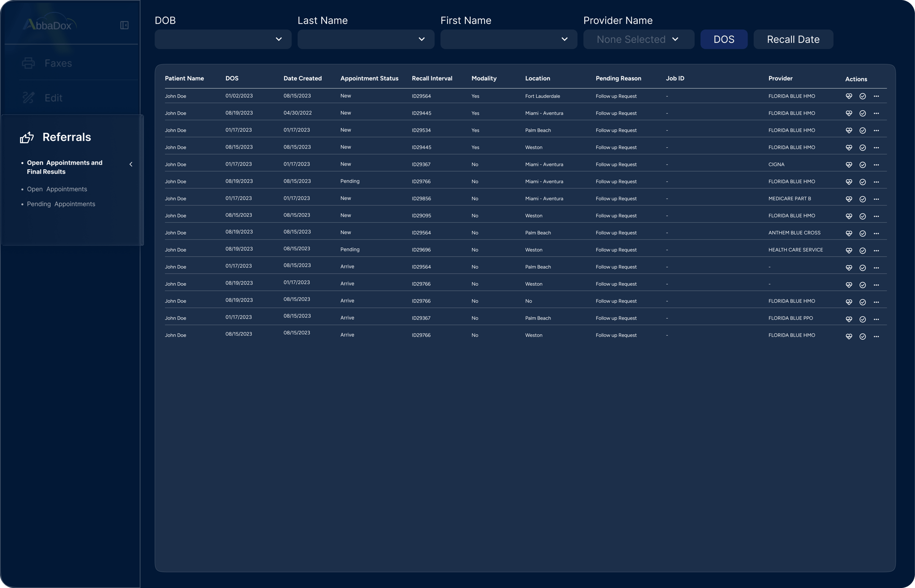The image size is (915, 588).
Task: Click check-circle icon in HEALTH CARE SERVICE row
Action: [x=862, y=251]
